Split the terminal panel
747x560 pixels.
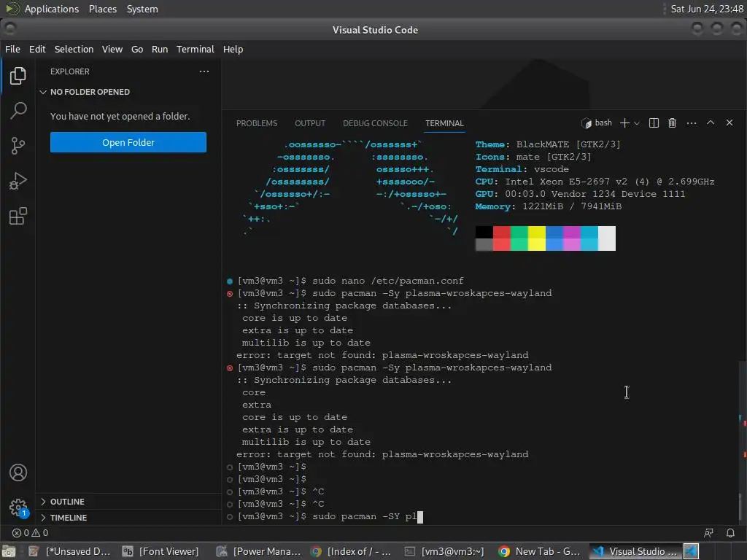(x=654, y=122)
